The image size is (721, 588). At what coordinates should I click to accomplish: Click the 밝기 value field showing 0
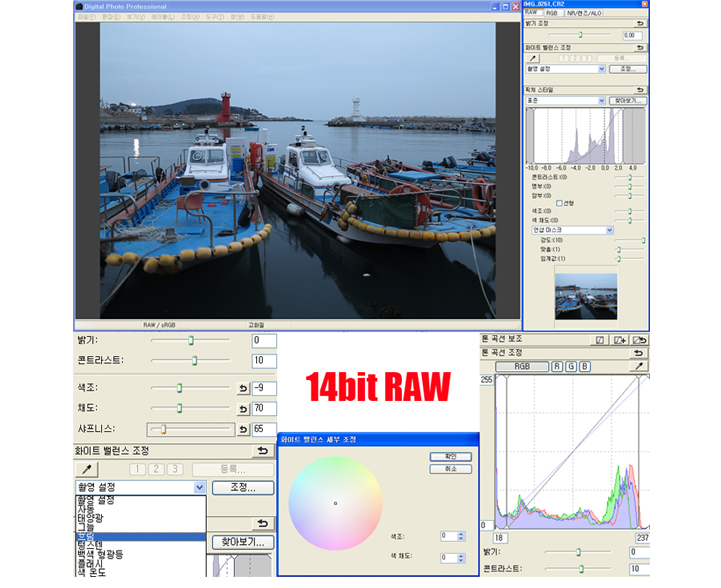click(x=262, y=341)
